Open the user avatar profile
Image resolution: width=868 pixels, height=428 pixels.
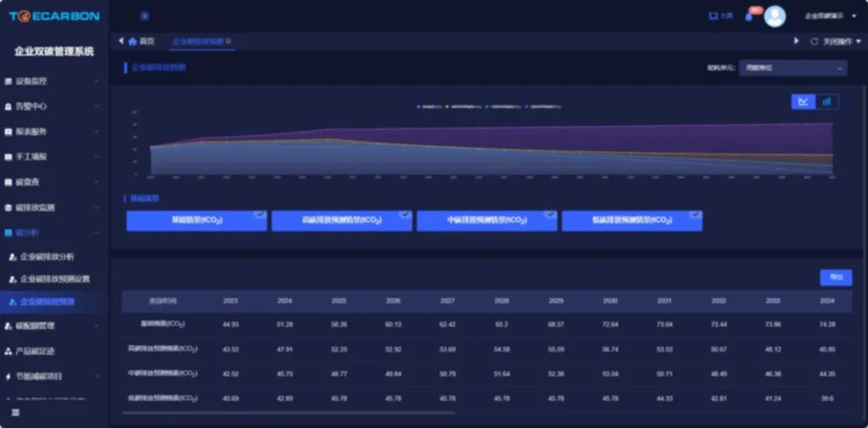(775, 16)
